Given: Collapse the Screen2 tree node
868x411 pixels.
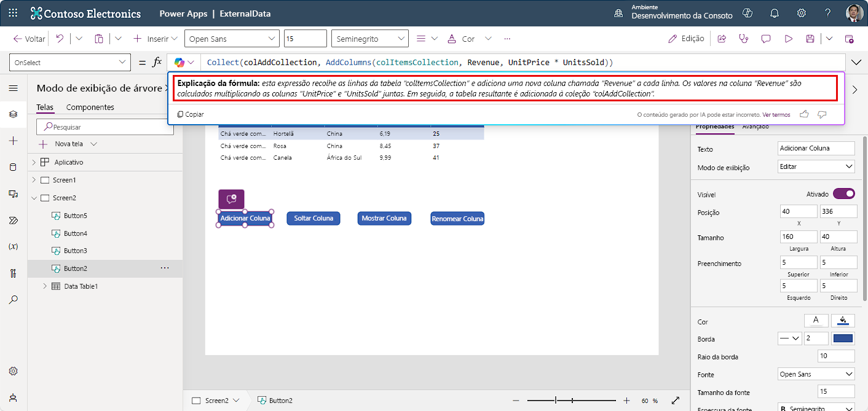Looking at the screenshot, I should (34, 198).
